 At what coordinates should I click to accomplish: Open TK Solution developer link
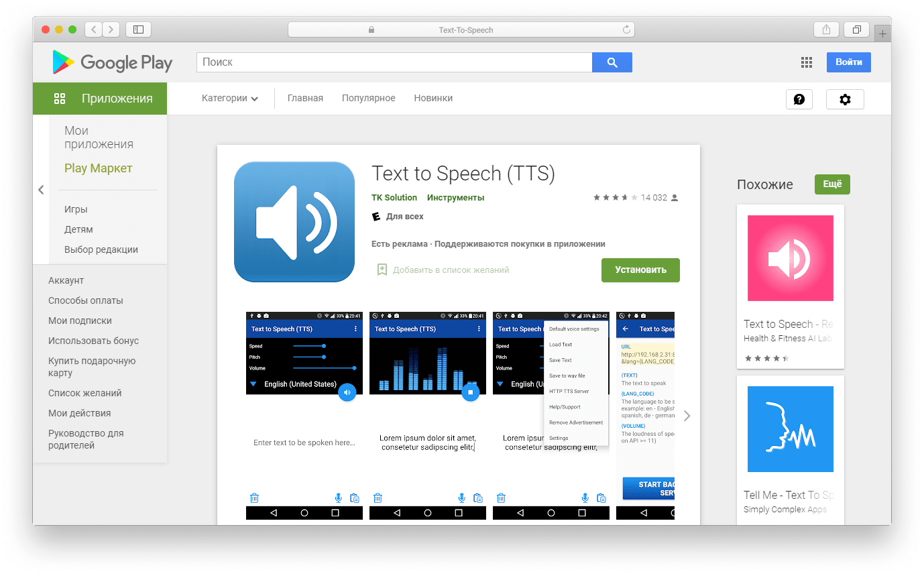(394, 198)
